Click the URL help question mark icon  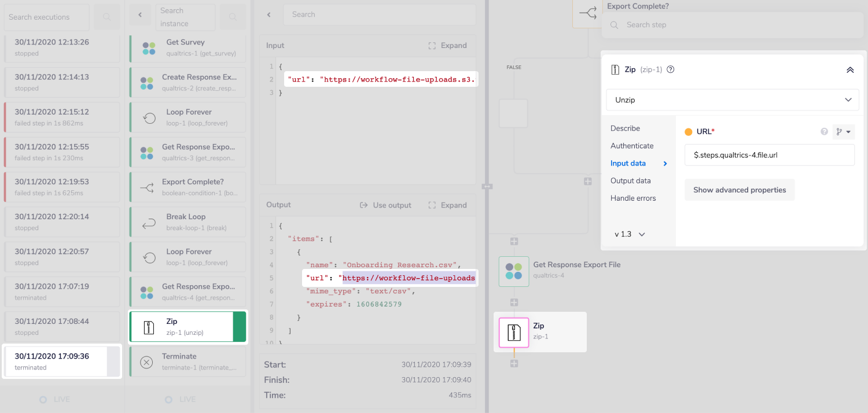coord(824,131)
